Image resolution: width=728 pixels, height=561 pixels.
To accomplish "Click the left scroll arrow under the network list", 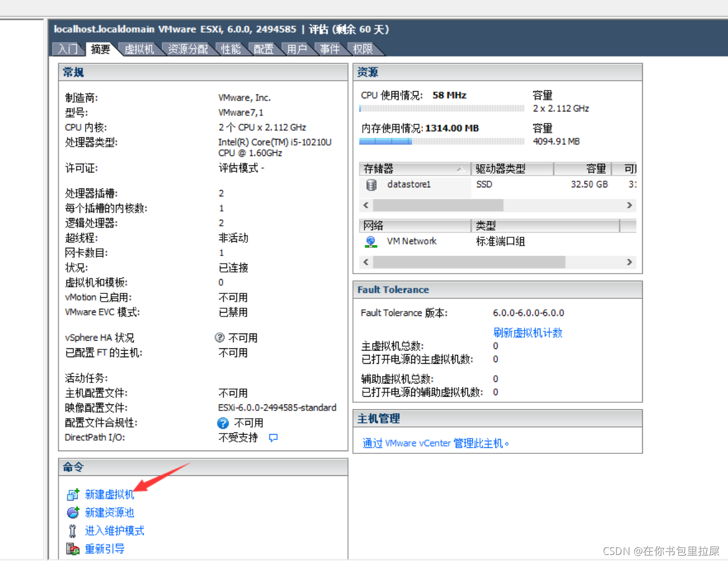I will pyautogui.click(x=366, y=262).
